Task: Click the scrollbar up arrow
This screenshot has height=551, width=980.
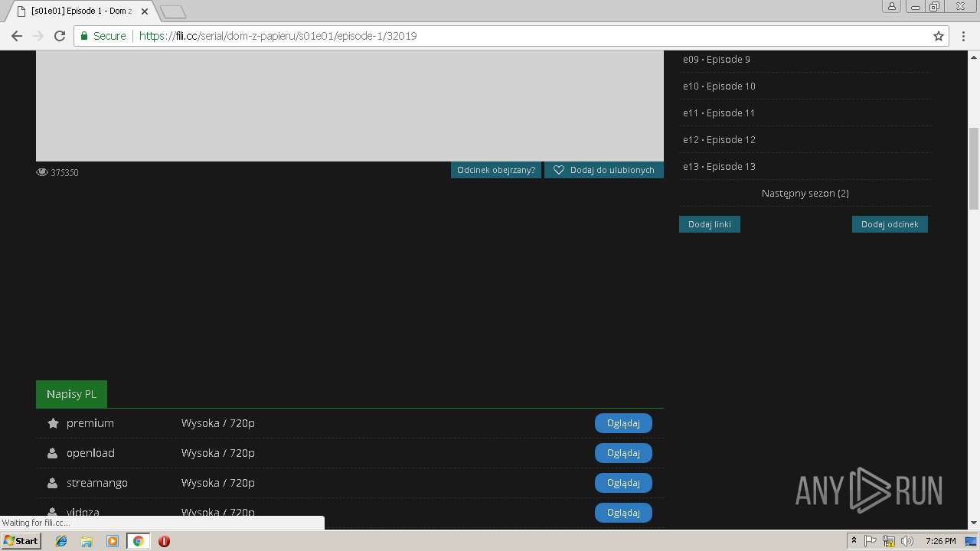Action: click(x=974, y=57)
